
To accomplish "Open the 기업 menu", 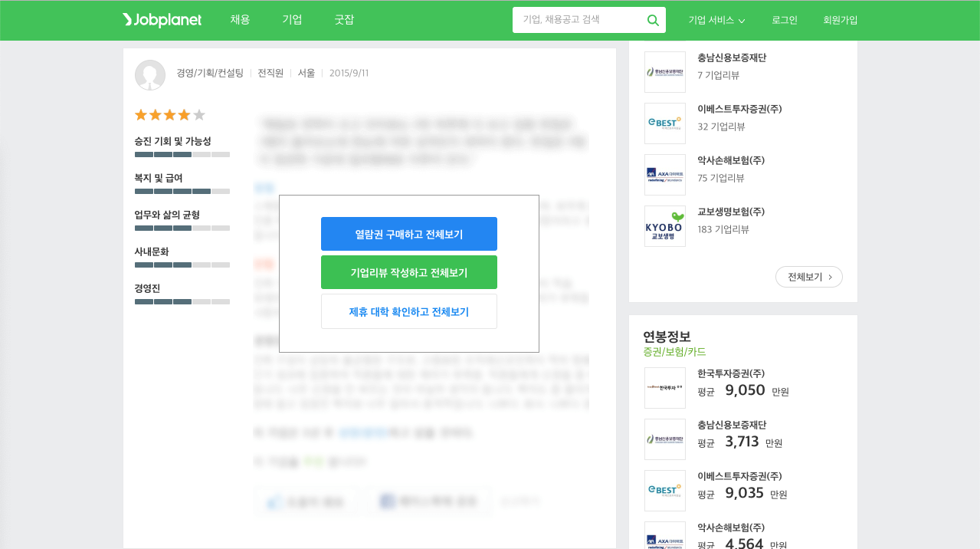I will [x=292, y=20].
